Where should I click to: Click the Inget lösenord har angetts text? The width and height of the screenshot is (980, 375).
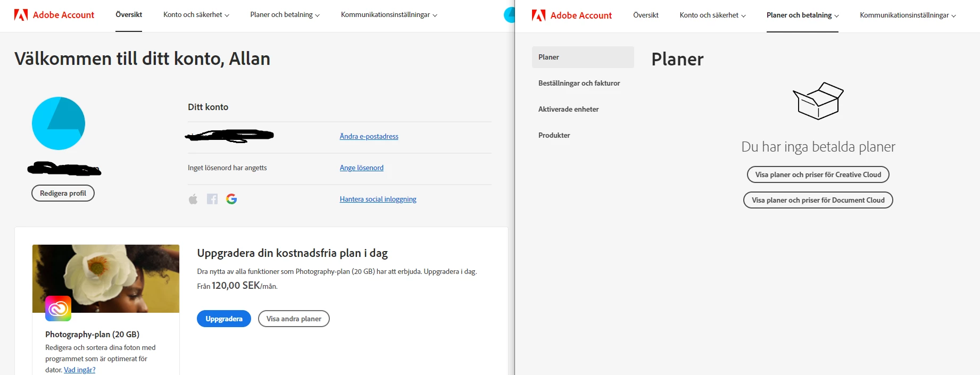227,168
